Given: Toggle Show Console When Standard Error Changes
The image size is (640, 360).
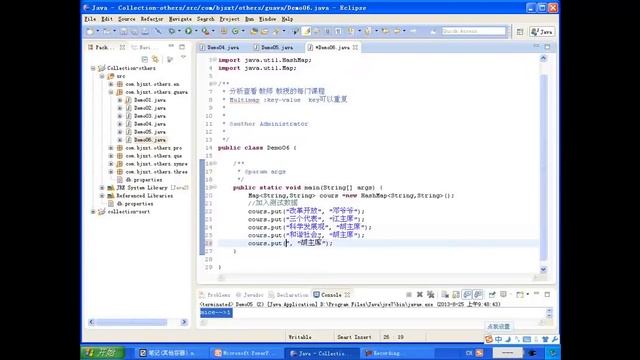Looking at the screenshot, I should (x=478, y=294).
